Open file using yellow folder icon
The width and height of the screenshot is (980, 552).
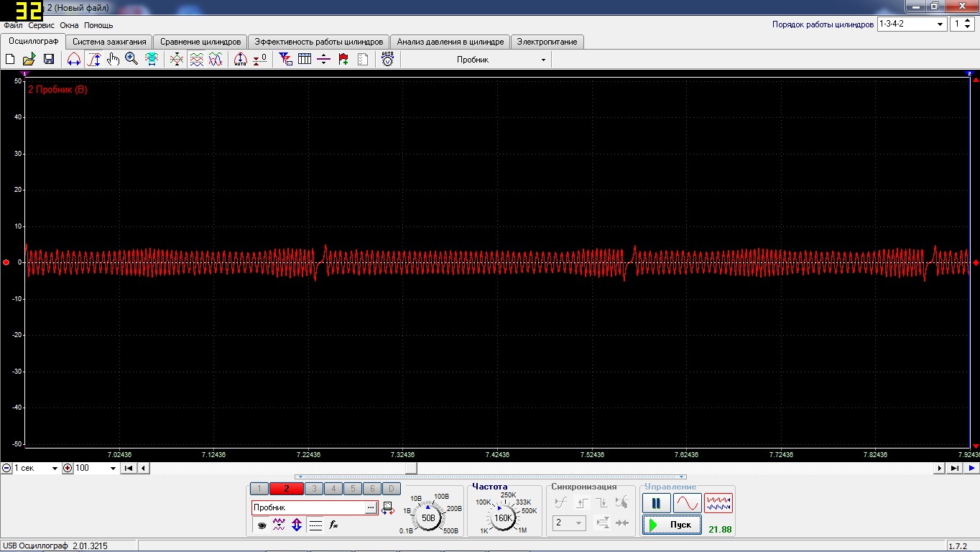(29, 60)
